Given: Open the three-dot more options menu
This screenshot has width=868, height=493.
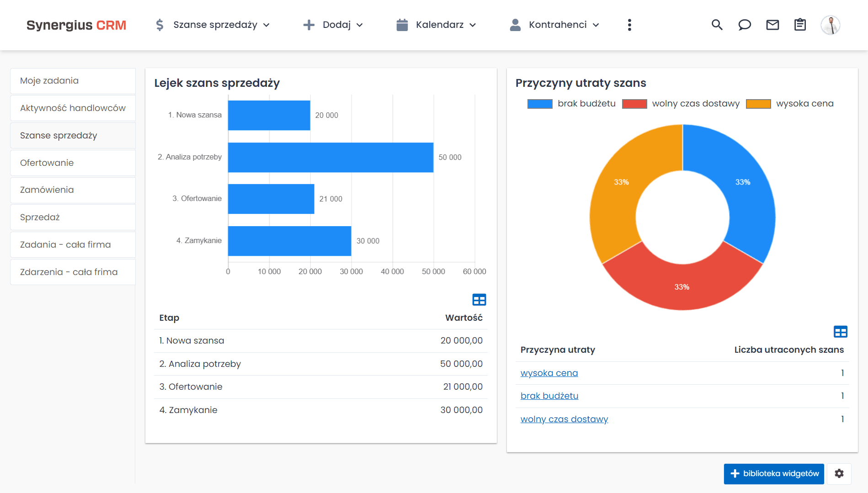Looking at the screenshot, I should click(x=629, y=25).
